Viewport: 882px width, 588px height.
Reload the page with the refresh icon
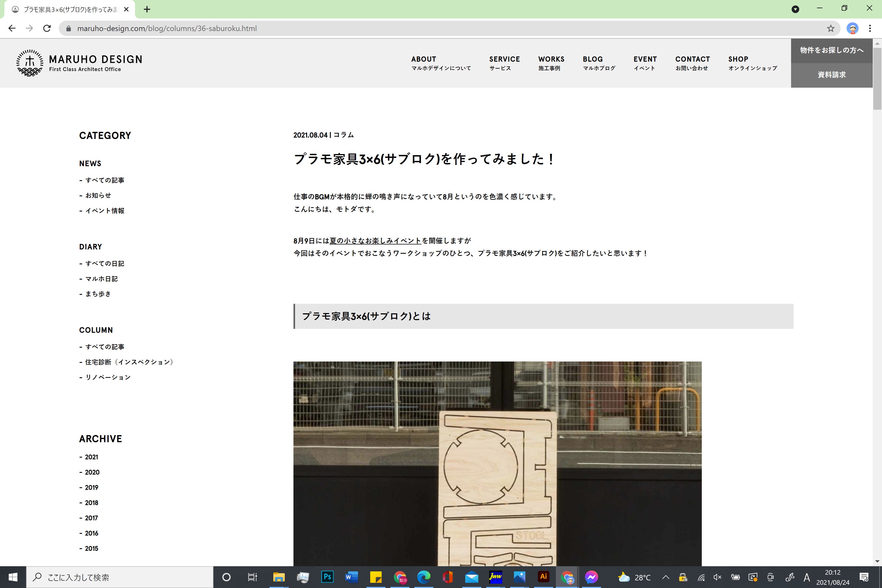pos(47,29)
